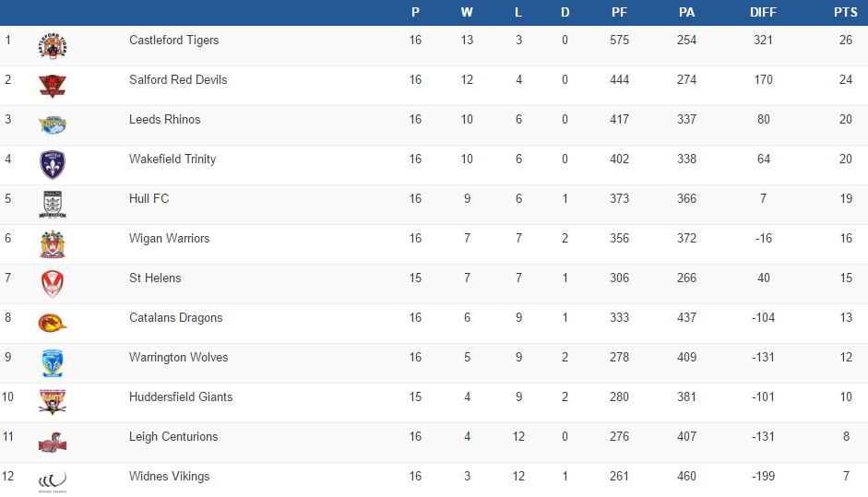868x497 pixels.
Task: Click the Catalans Dragons logo
Action: coord(53,324)
